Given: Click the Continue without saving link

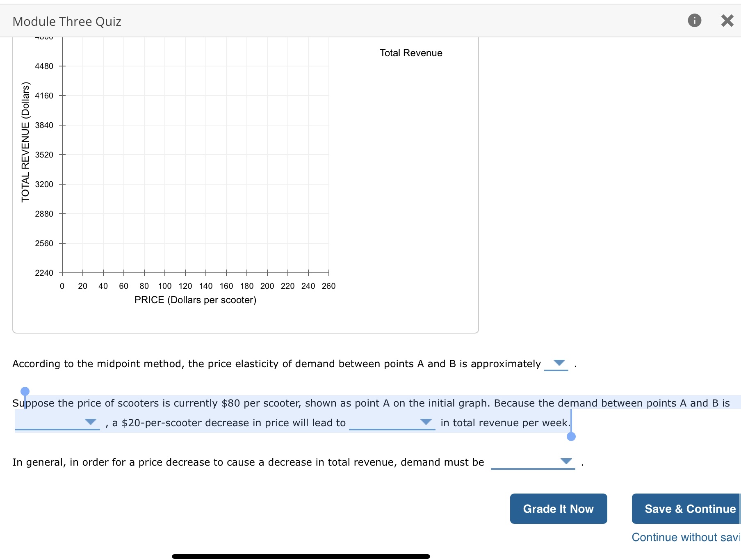Looking at the screenshot, I should [x=684, y=537].
